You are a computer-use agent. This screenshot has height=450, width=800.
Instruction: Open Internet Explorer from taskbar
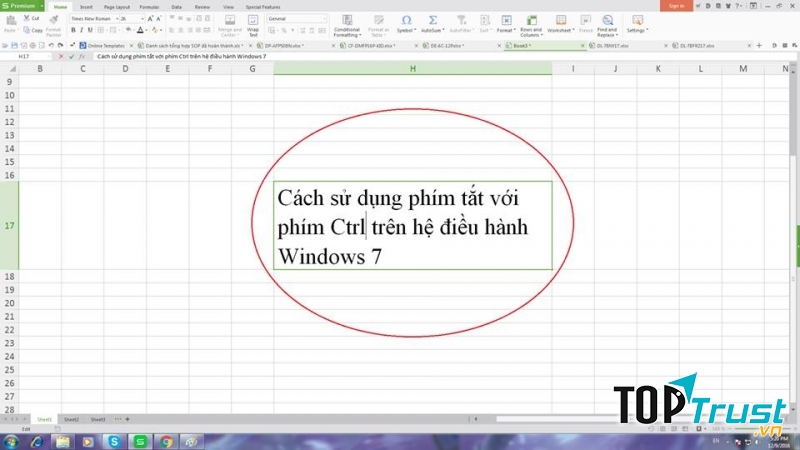pos(36,442)
